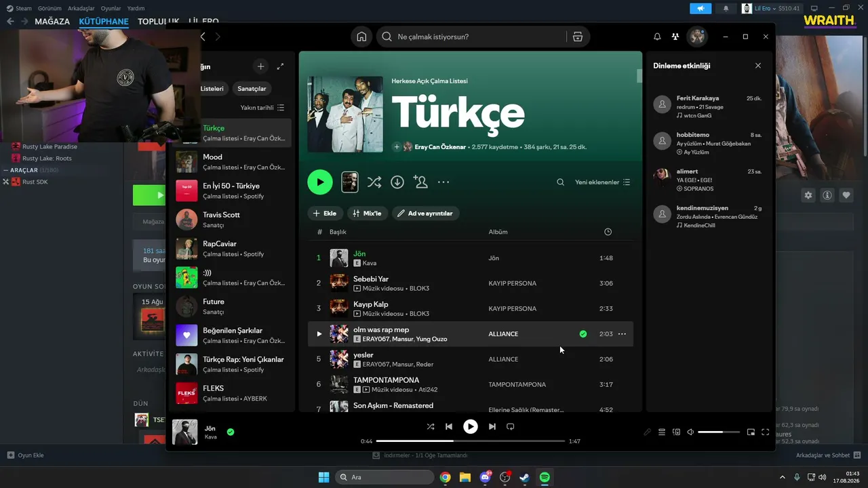Open the Yardım menu in Steam
Image resolution: width=868 pixels, height=488 pixels.
pyautogui.click(x=136, y=8)
